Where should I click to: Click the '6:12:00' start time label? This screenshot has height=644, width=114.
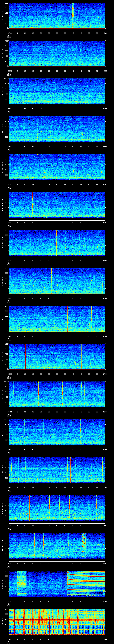[9, 223]
